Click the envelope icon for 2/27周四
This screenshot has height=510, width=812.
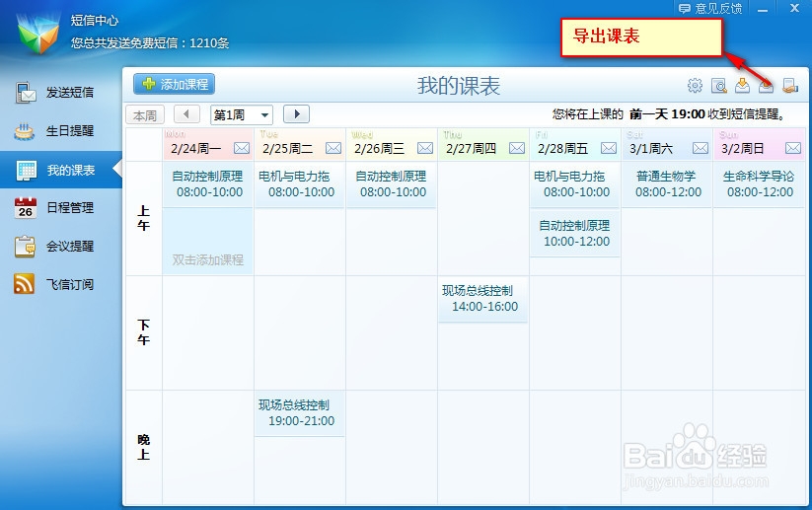516,149
